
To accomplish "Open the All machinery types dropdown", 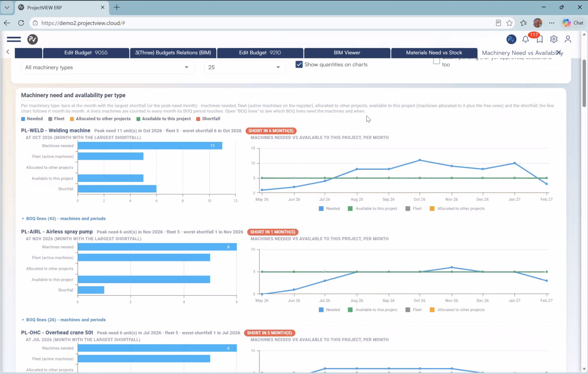I will coord(107,67).
